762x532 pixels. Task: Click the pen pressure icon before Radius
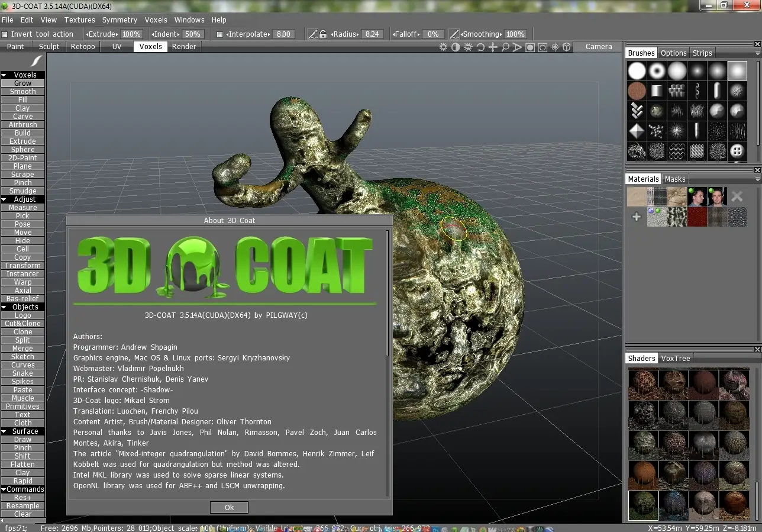pyautogui.click(x=313, y=34)
